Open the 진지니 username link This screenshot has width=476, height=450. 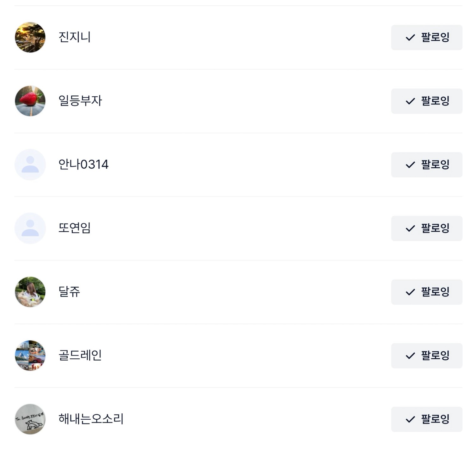(75, 37)
